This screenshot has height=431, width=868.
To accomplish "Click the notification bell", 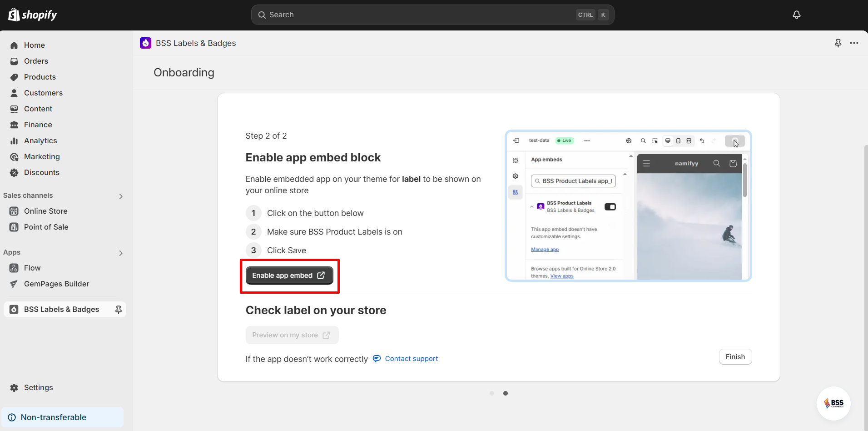I will pyautogui.click(x=796, y=15).
